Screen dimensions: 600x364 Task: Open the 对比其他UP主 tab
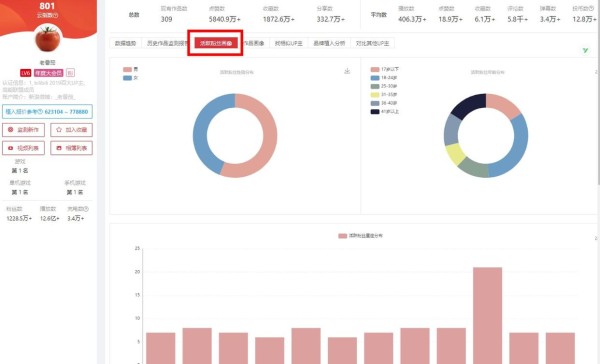(372, 43)
